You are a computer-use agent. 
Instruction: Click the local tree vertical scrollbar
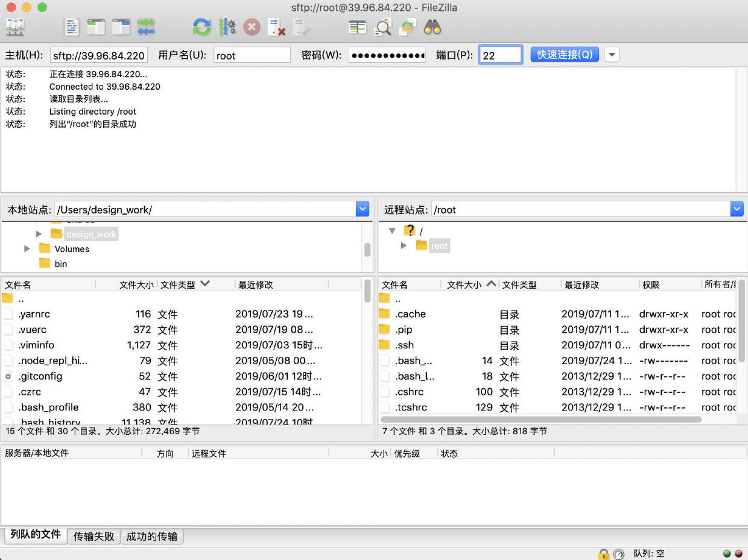[x=367, y=249]
